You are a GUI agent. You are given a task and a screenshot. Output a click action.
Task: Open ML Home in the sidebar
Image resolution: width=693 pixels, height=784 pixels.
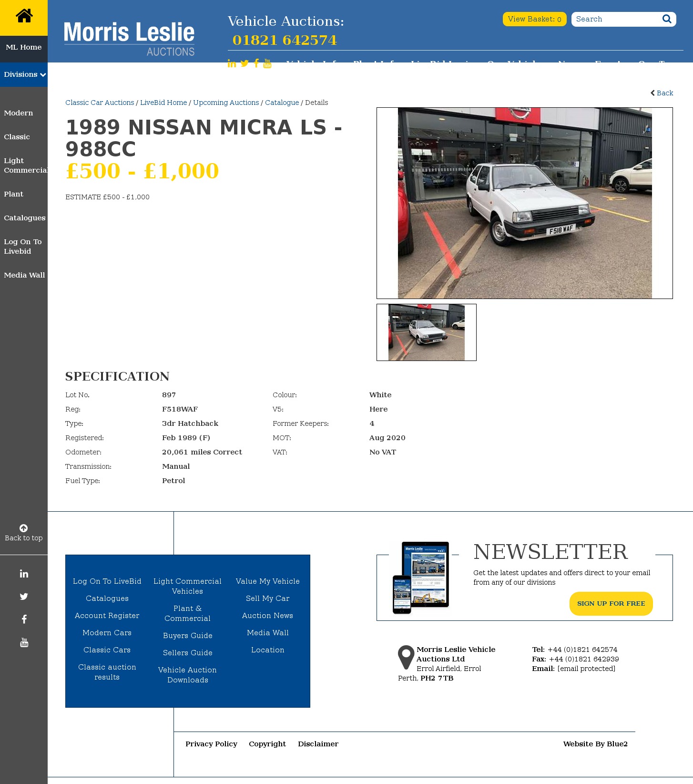pyautogui.click(x=24, y=47)
